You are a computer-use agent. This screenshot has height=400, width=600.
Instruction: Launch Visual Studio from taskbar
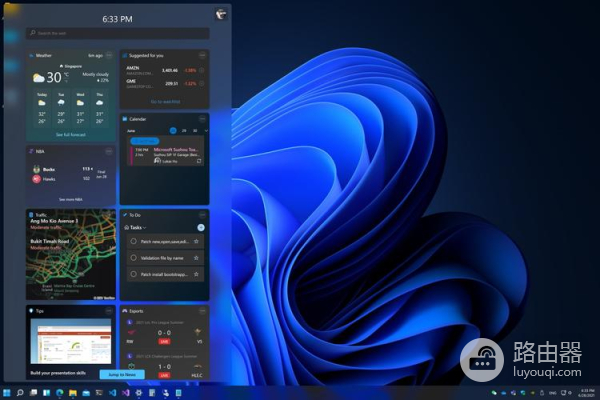click(126, 393)
